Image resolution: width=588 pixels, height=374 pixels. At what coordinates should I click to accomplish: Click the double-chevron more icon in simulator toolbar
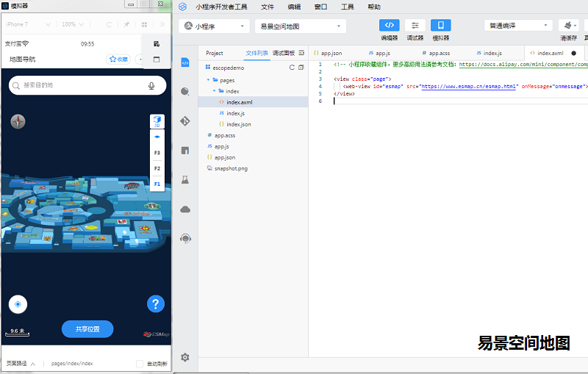(162, 25)
